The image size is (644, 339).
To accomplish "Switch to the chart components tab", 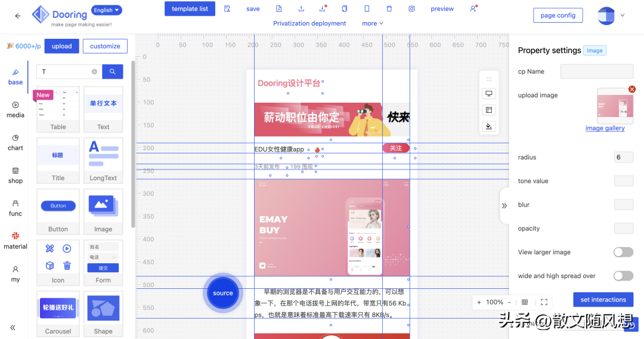I will (15, 143).
